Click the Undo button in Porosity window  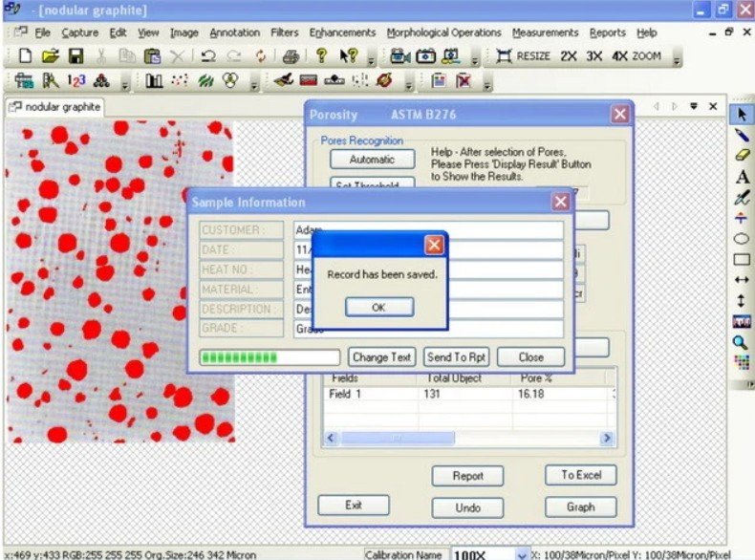coord(467,508)
